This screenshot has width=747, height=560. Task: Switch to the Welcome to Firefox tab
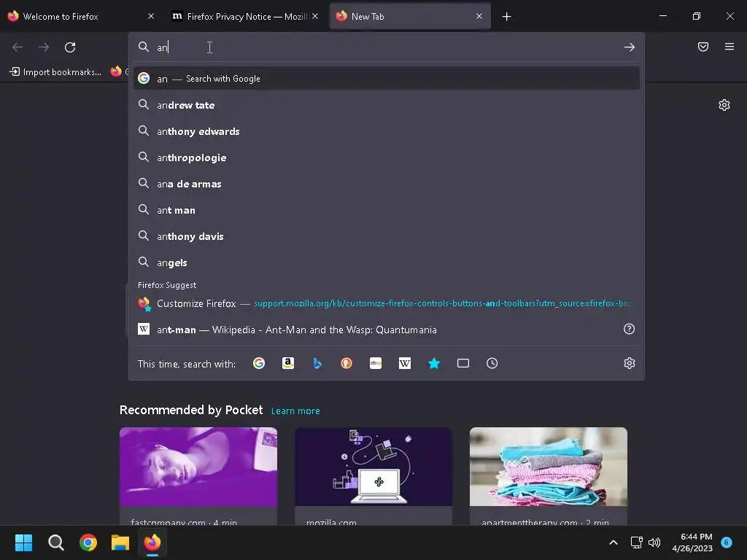pyautogui.click(x=81, y=17)
